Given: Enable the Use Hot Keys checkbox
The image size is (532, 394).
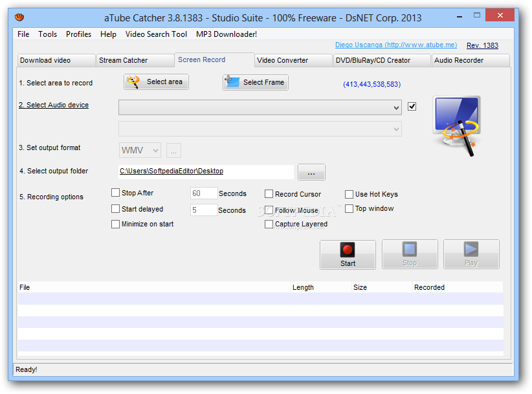Looking at the screenshot, I should coord(349,194).
